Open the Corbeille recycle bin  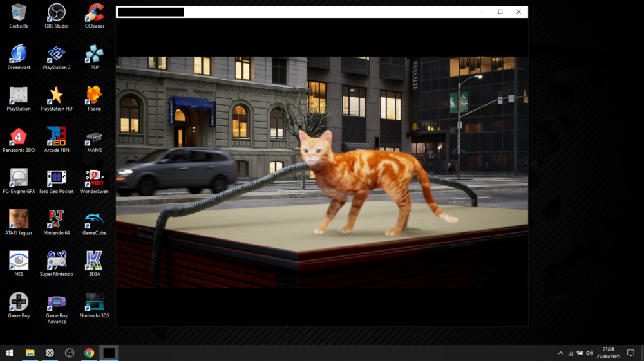coord(19,12)
